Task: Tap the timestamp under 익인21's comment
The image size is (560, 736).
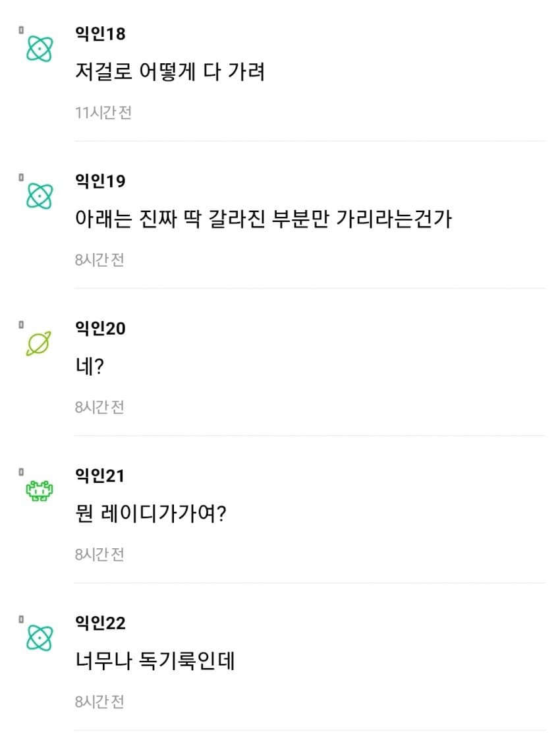Action: [99, 555]
